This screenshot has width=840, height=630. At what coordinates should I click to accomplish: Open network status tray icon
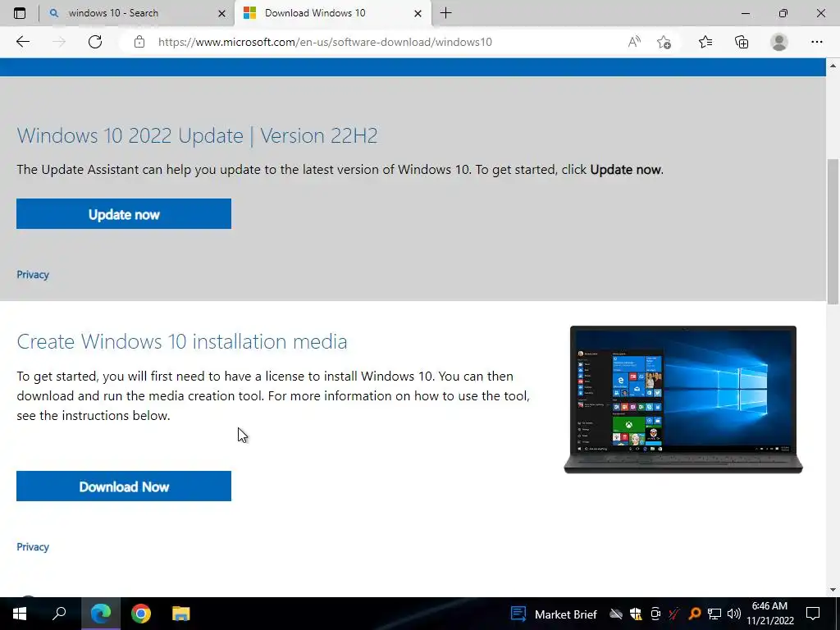[x=714, y=614]
